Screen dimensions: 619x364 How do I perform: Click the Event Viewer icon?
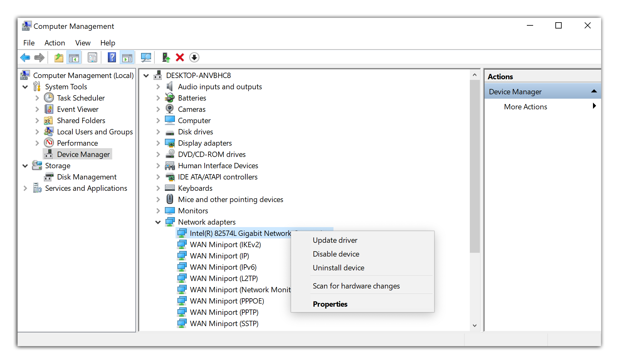49,109
